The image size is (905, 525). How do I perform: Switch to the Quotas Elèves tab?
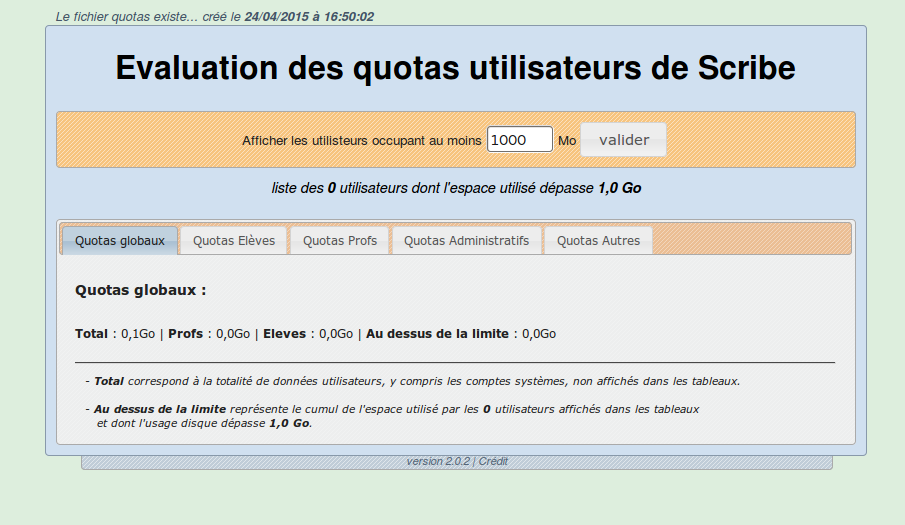(x=234, y=241)
